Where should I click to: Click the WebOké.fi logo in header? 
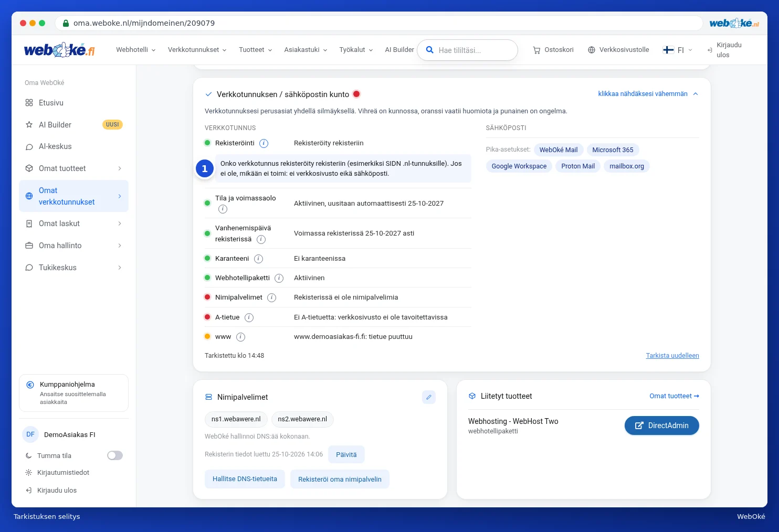59,50
